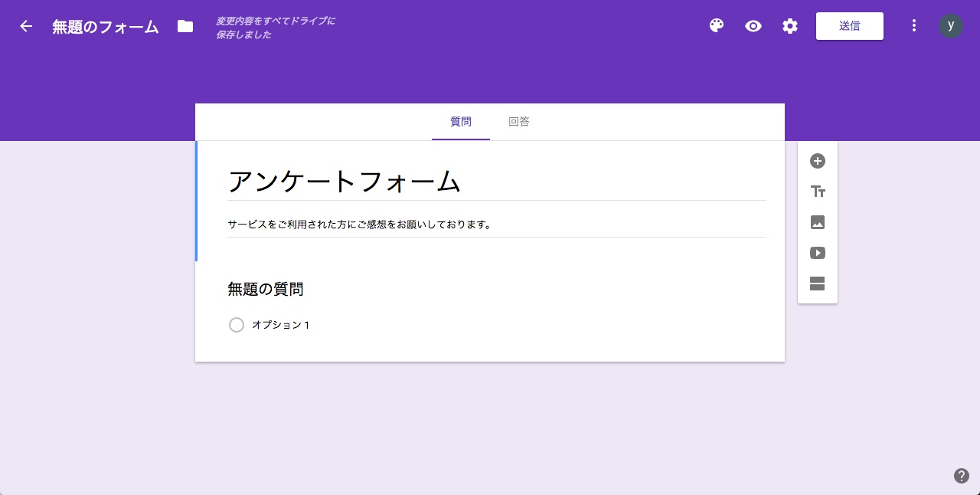Edit the title アンケートフォーム
Screen dimensions: 980x495
[497, 182]
